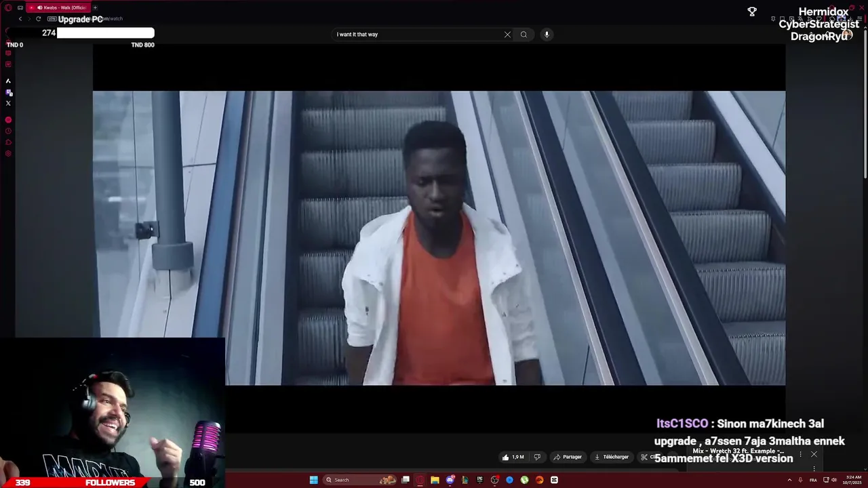
Task: Reload the current page
Action: point(38,19)
